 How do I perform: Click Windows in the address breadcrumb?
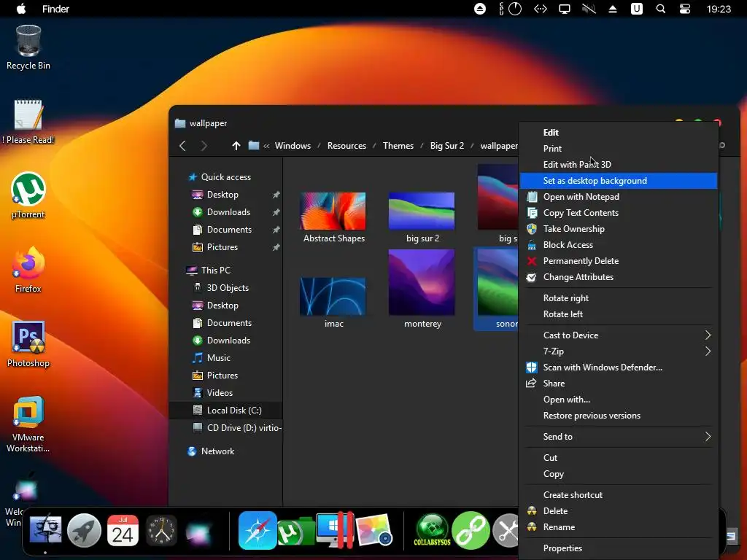click(x=293, y=146)
